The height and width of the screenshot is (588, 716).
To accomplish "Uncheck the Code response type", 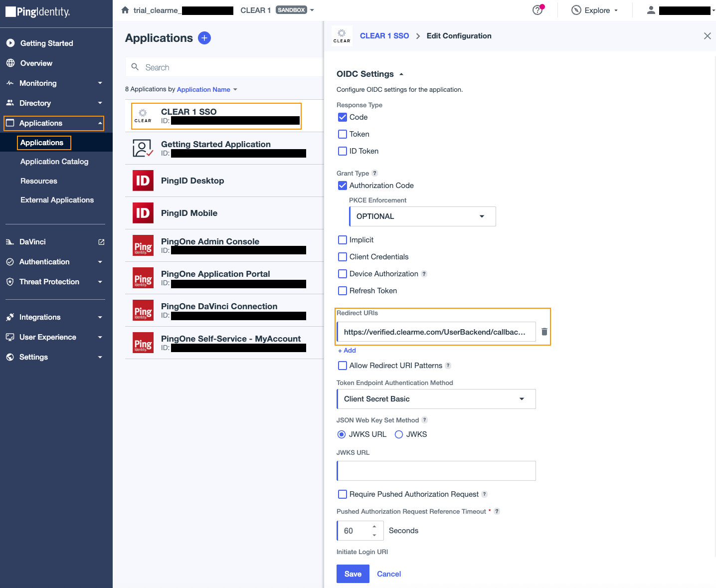I will pyautogui.click(x=343, y=117).
